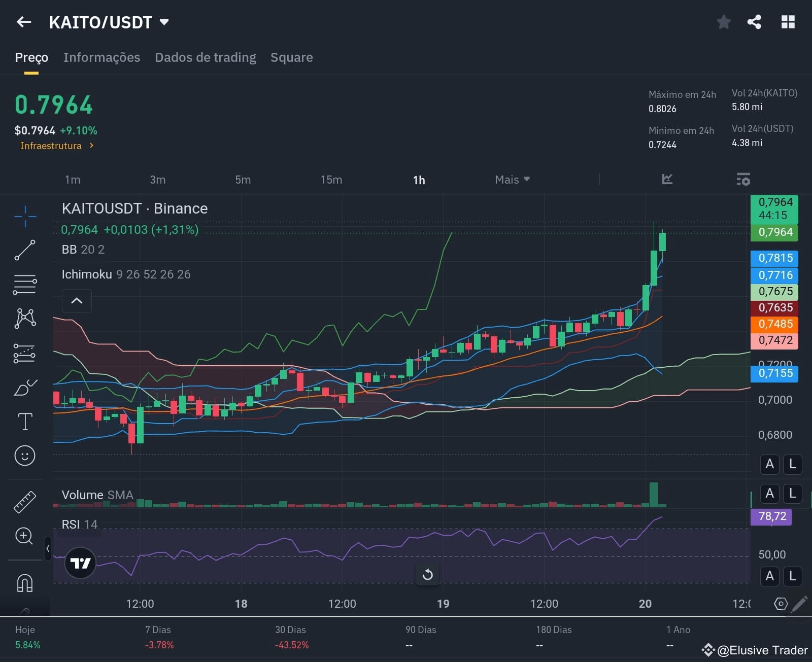This screenshot has height=662, width=812.
Task: Select the 1m timeframe
Action: point(73,180)
